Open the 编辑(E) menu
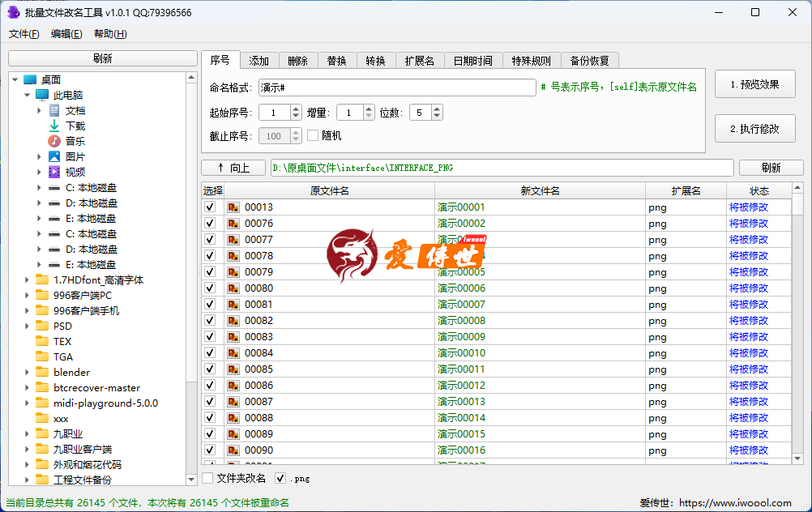This screenshot has height=512, width=812. tap(66, 33)
